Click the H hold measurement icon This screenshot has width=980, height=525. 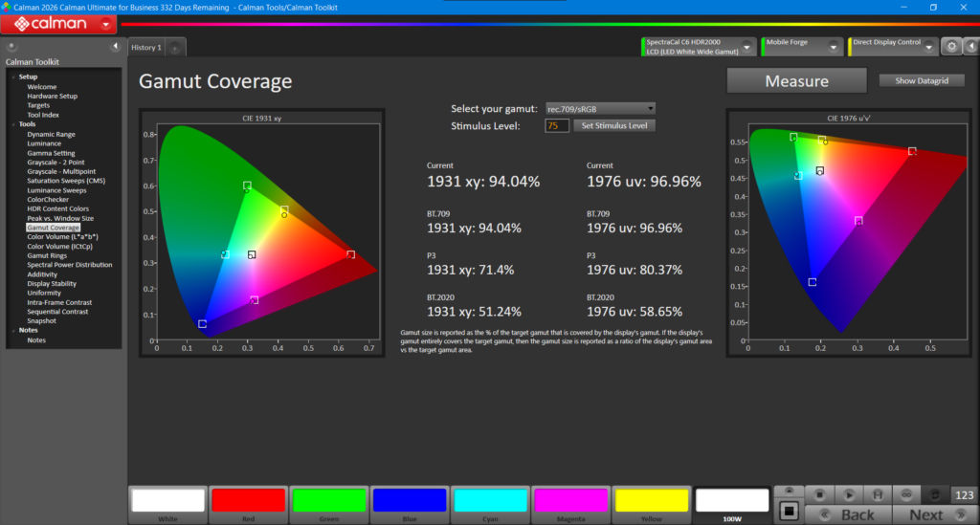pos(877,495)
